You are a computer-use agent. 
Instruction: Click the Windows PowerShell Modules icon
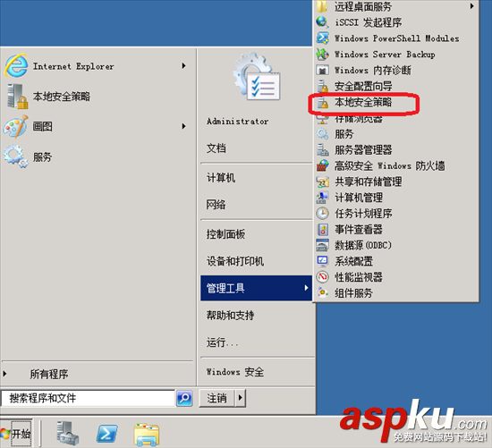[323, 38]
